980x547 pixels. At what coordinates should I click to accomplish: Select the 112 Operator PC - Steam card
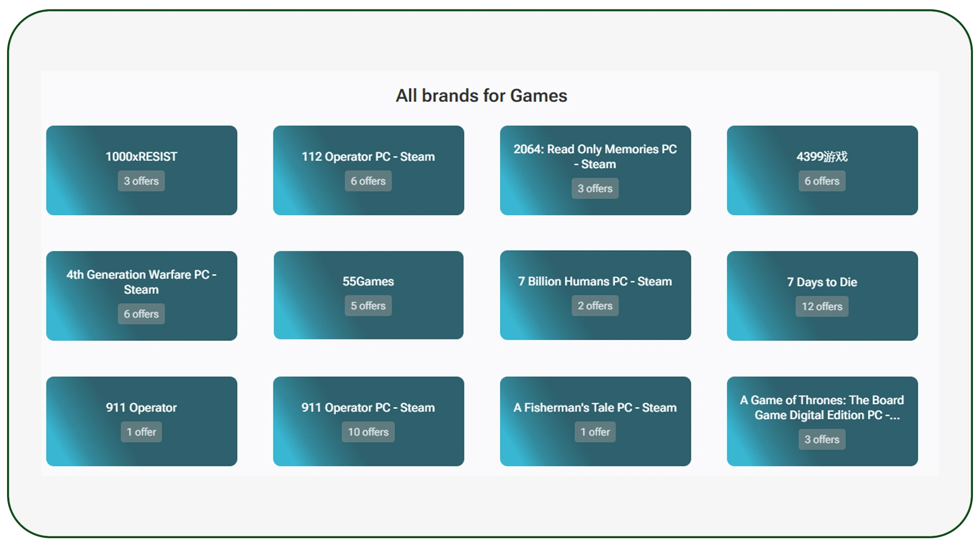coord(369,171)
